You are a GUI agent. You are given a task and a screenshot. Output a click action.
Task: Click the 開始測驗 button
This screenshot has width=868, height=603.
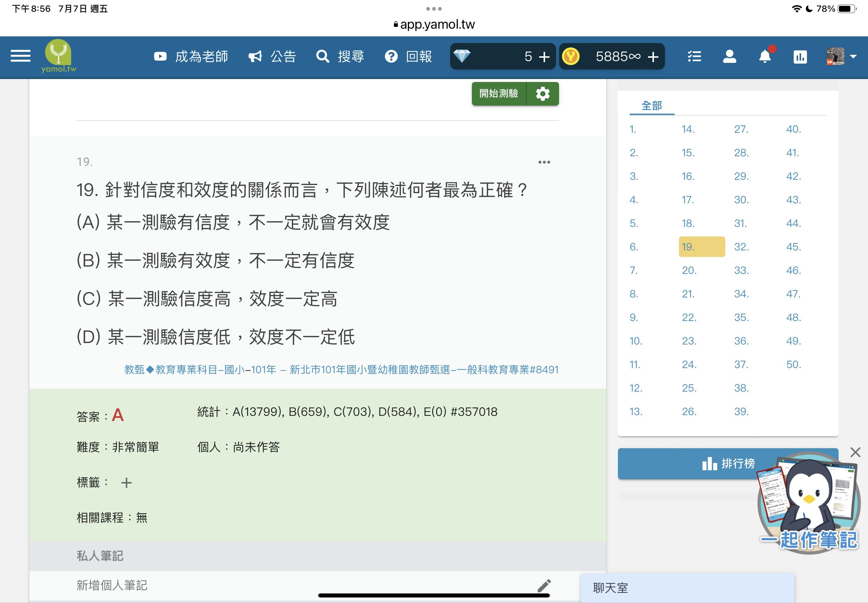point(498,94)
